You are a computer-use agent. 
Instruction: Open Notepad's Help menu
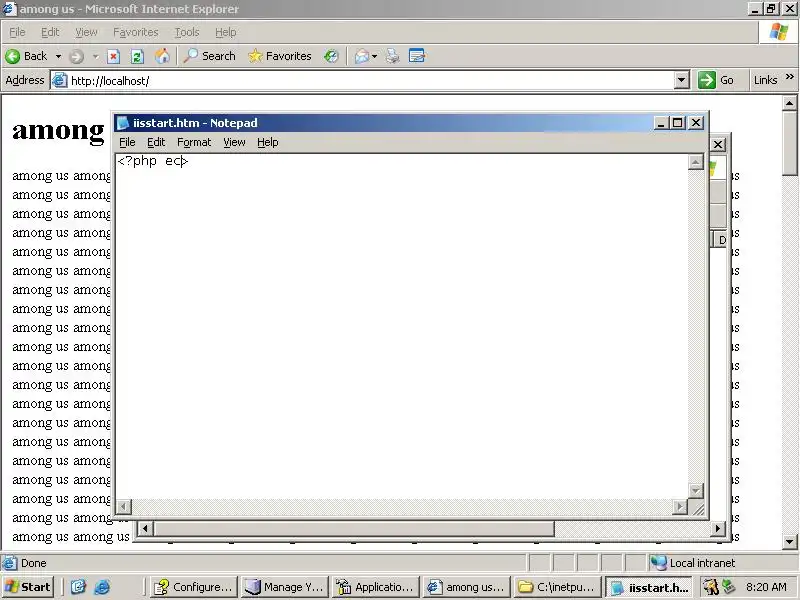click(267, 142)
